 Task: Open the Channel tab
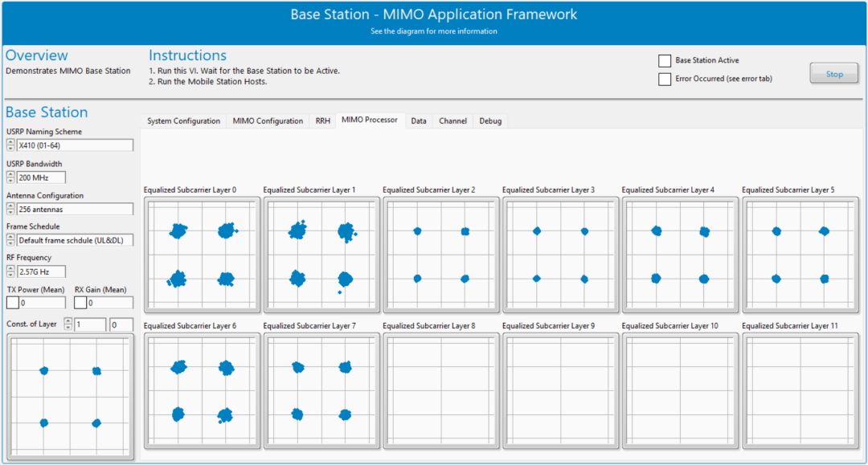click(x=452, y=120)
